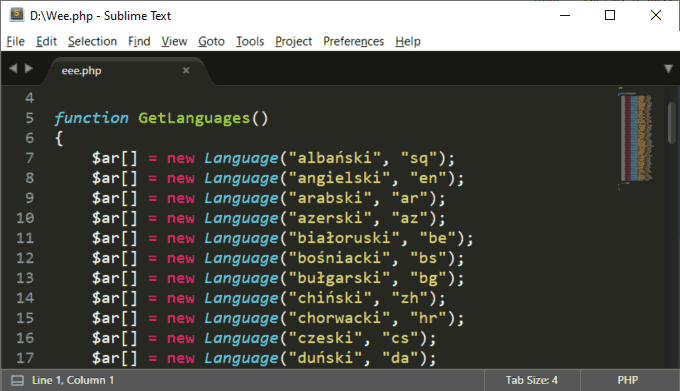The height and width of the screenshot is (391, 680).
Task: Open the View menu
Action: pyautogui.click(x=174, y=41)
